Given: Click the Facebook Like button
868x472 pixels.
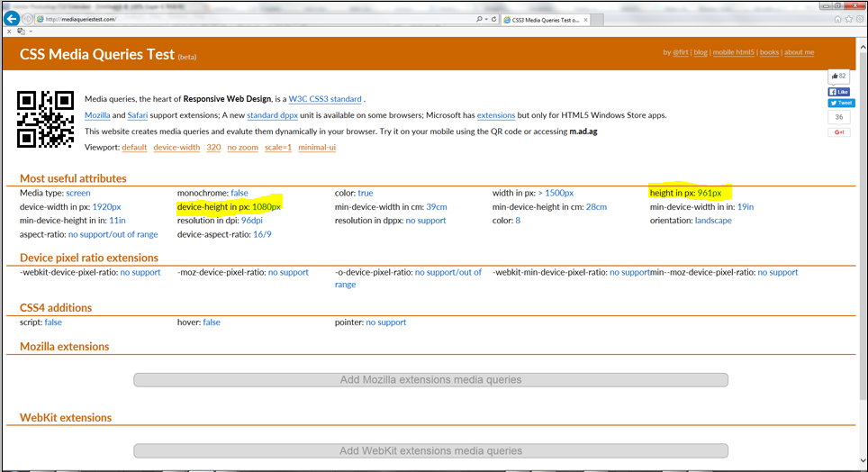Looking at the screenshot, I should 838,92.
